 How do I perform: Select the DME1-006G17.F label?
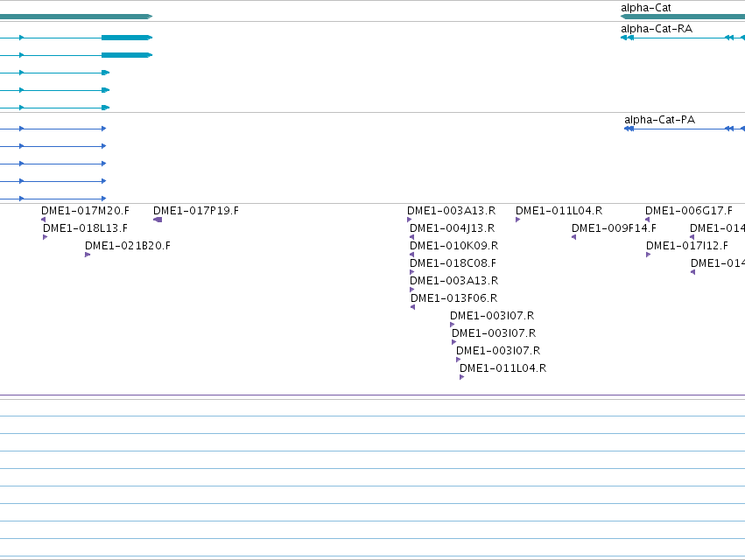click(688, 210)
